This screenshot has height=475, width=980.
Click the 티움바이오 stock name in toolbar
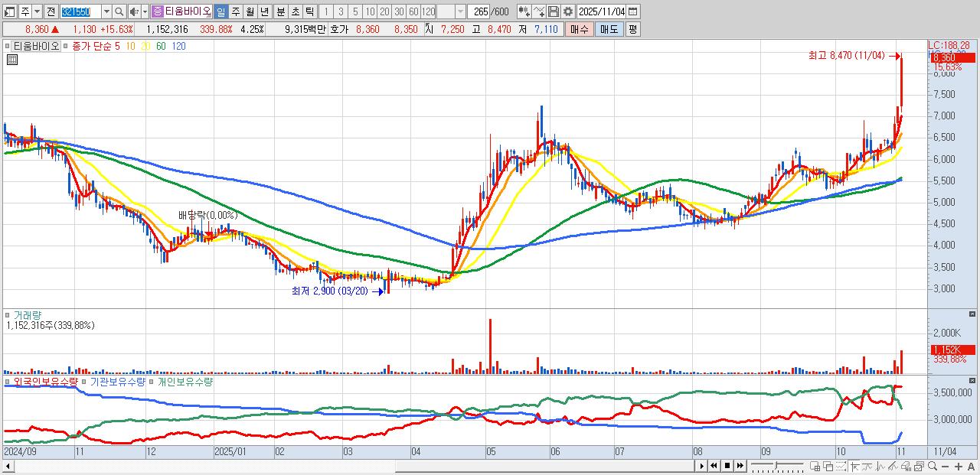188,11
